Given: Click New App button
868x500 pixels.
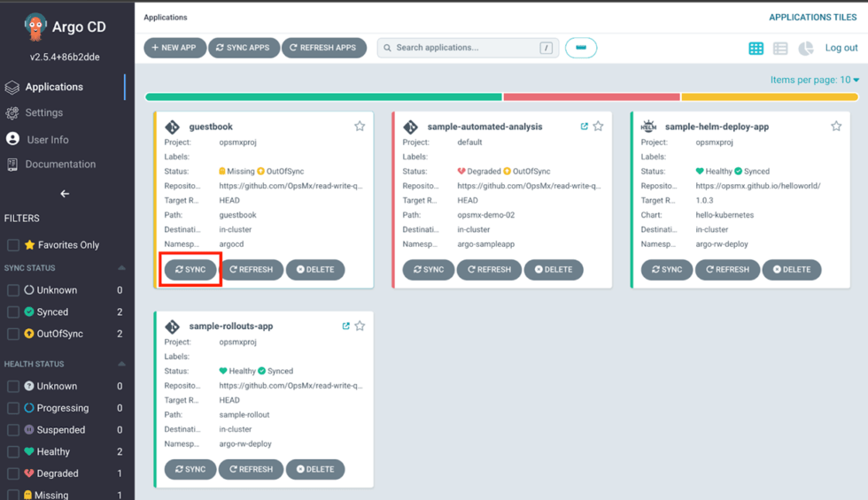Looking at the screenshot, I should click(x=174, y=48).
